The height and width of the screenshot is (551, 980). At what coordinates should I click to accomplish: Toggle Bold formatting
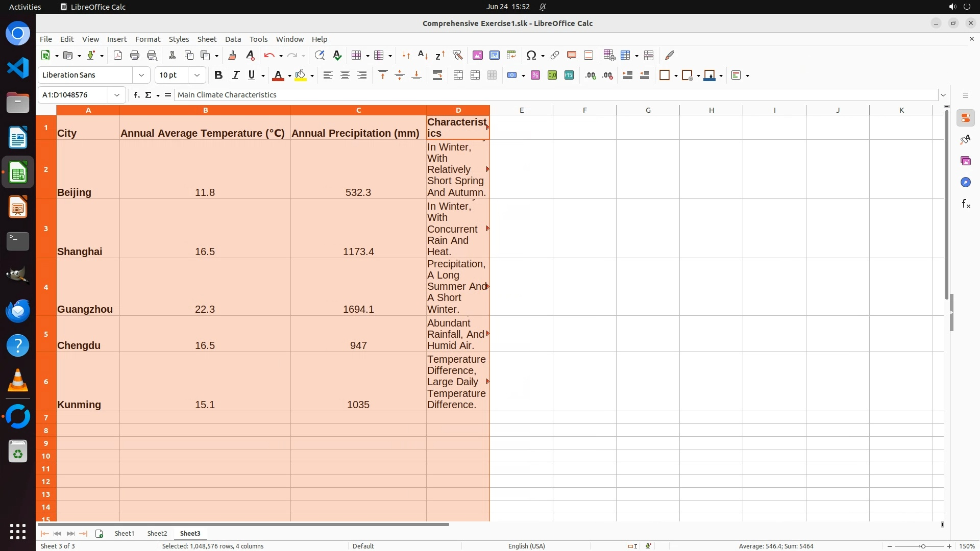click(218, 76)
